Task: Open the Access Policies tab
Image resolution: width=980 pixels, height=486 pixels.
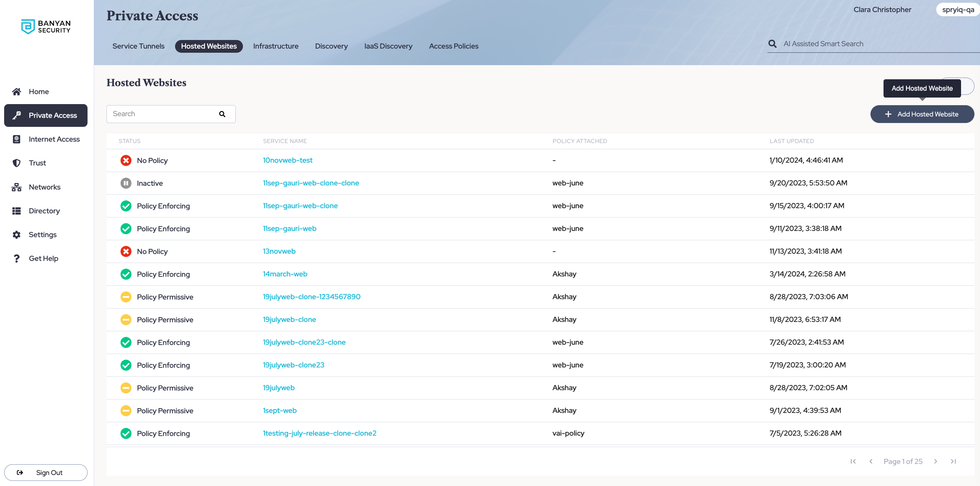Action: coord(453,46)
